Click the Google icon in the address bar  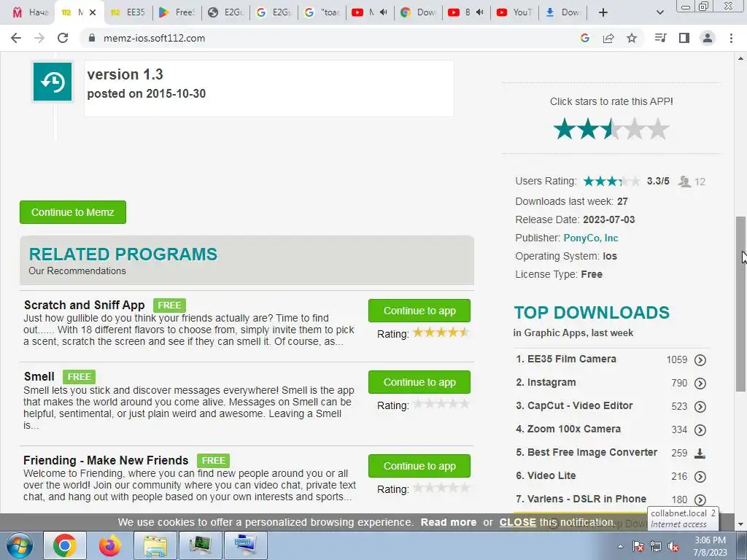[x=585, y=38]
